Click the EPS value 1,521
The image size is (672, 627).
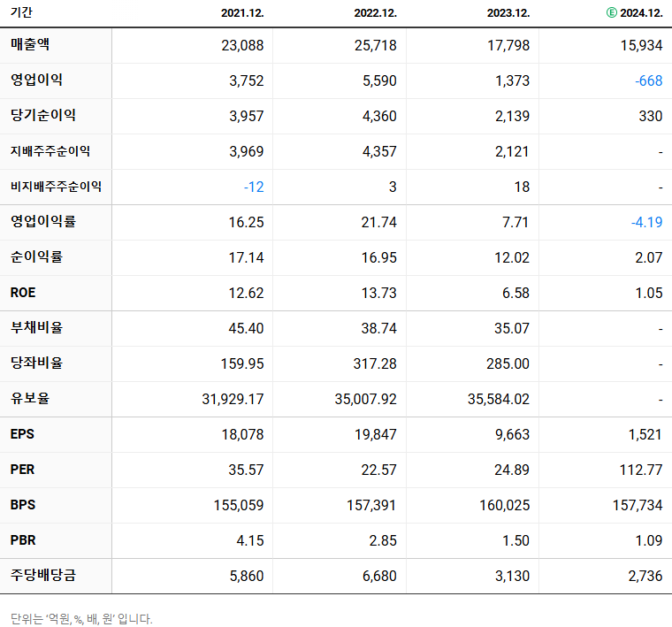[645, 434]
